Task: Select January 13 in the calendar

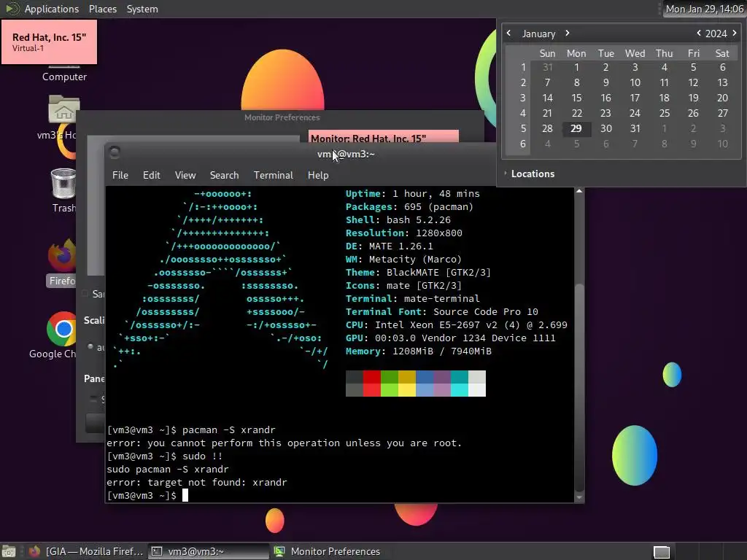Action: pos(722,83)
